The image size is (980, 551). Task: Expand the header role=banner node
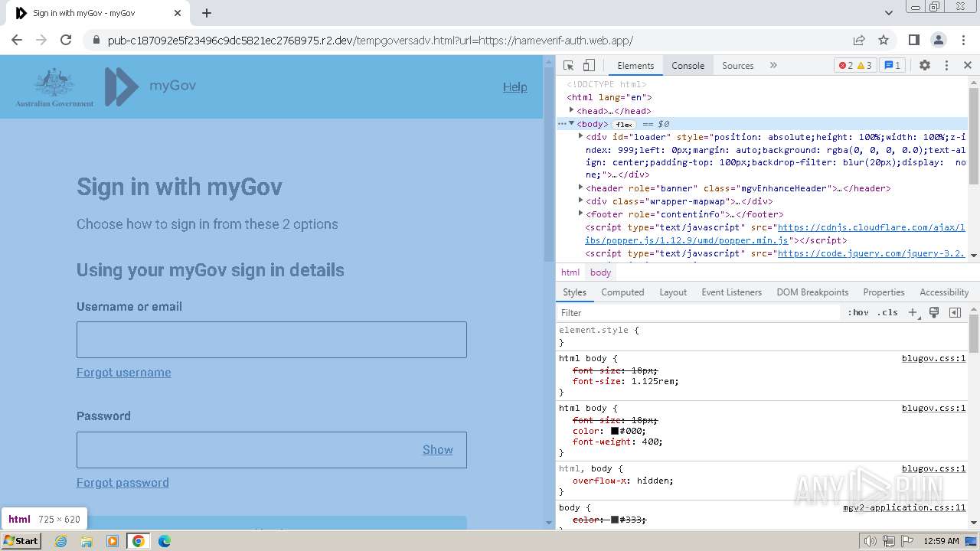[x=580, y=187]
